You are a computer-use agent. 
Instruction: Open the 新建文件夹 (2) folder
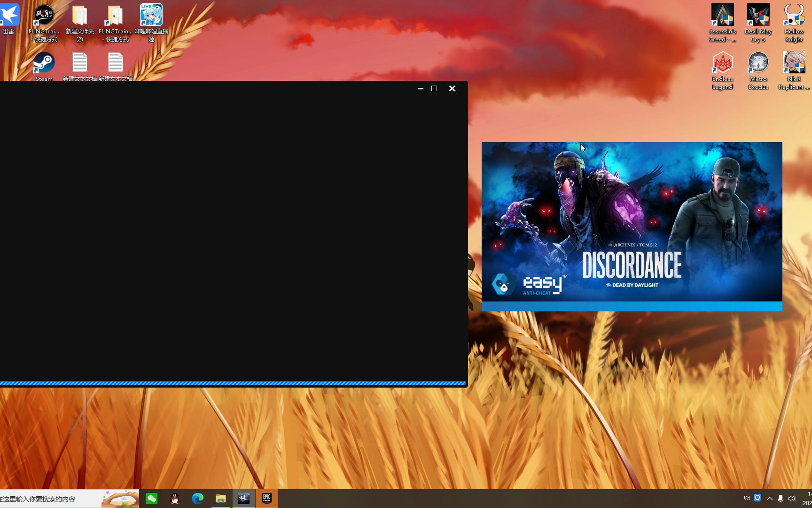click(79, 23)
